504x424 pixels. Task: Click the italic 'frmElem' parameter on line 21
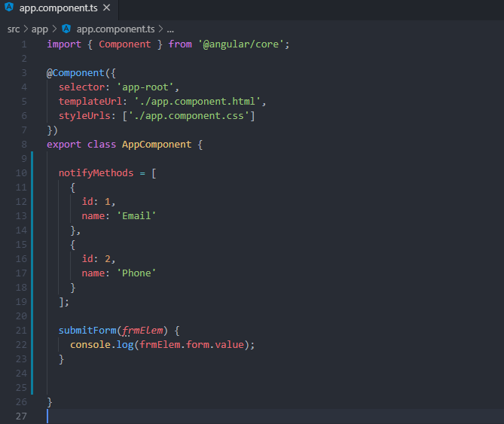[142, 331]
